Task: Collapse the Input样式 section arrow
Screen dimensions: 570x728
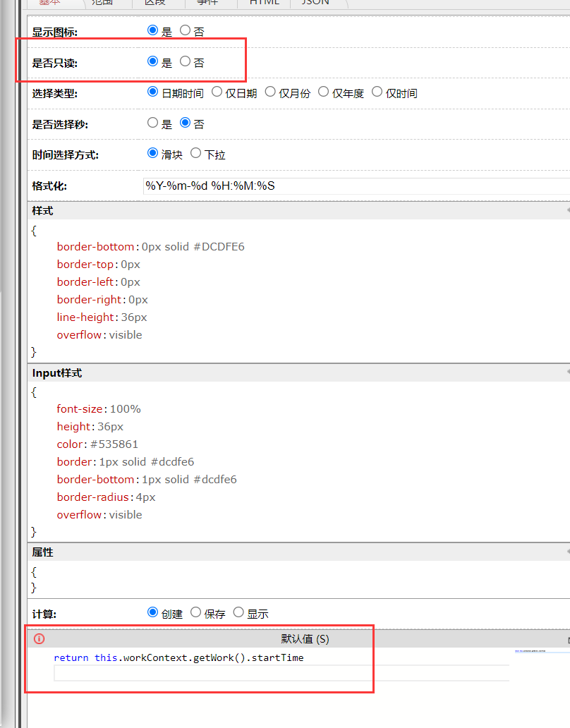Action: coord(567,372)
